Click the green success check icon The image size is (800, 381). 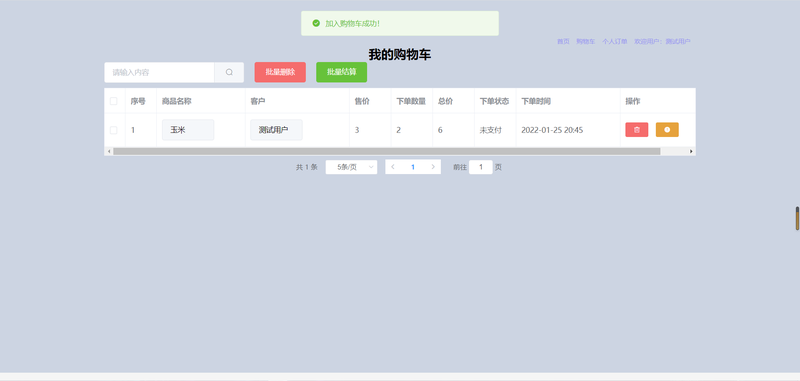click(316, 23)
